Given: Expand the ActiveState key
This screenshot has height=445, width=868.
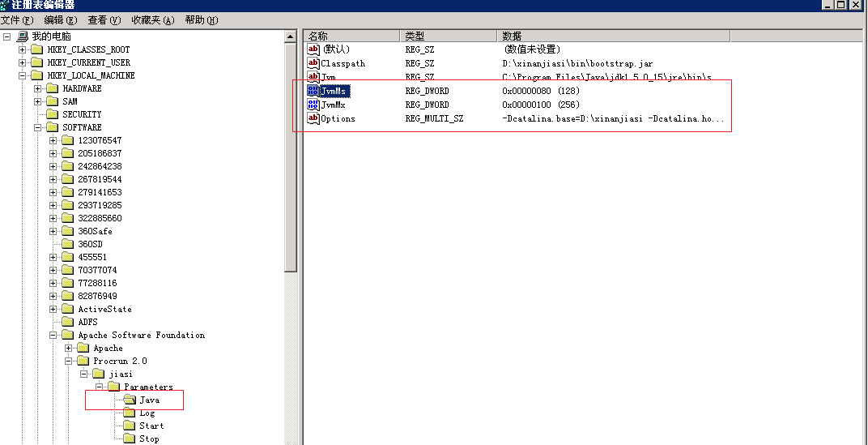Looking at the screenshot, I should pos(53,309).
